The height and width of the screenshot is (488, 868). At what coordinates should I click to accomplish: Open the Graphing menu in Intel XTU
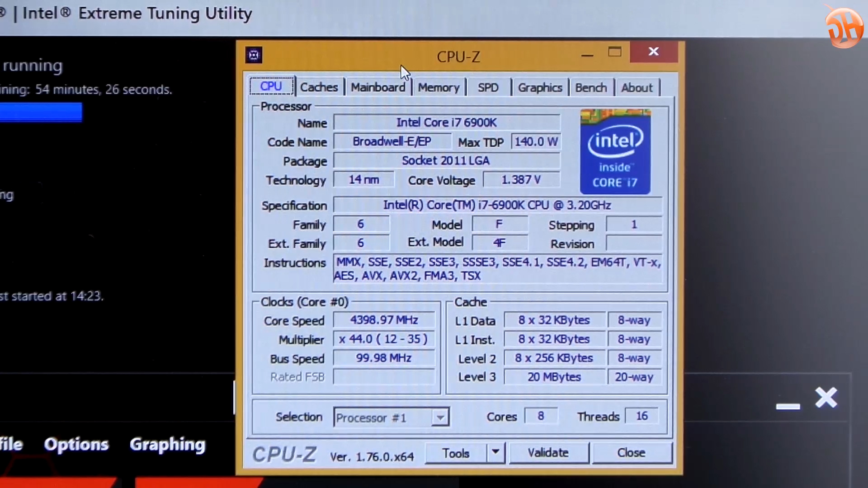(x=167, y=445)
